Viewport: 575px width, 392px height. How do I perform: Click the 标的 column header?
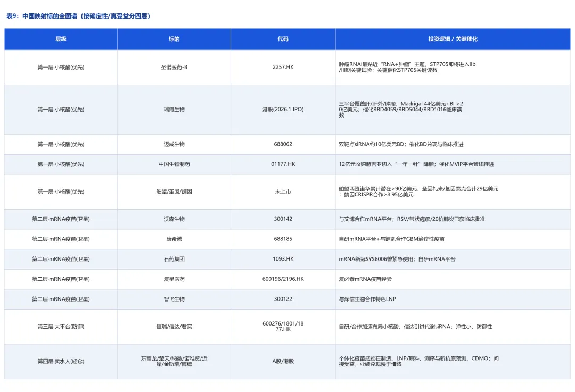(x=174, y=39)
